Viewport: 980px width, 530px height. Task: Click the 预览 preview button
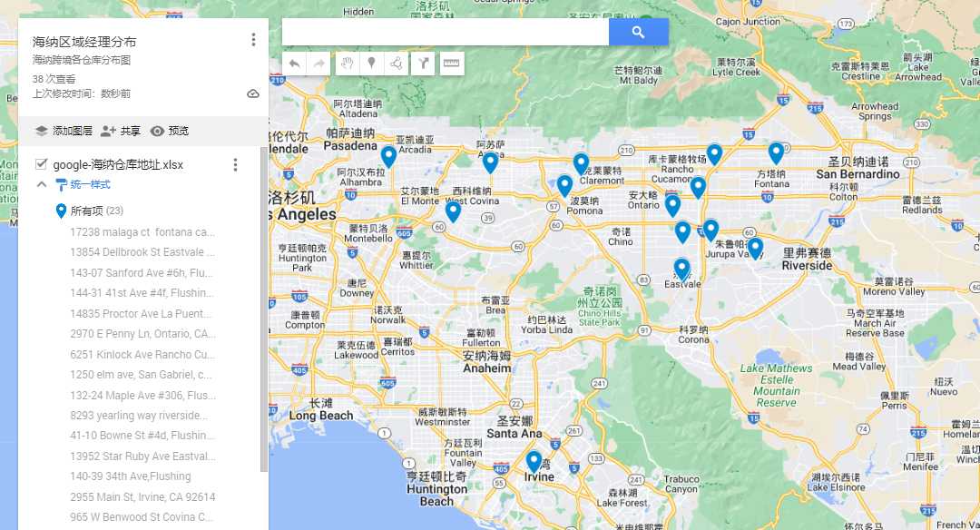[170, 131]
